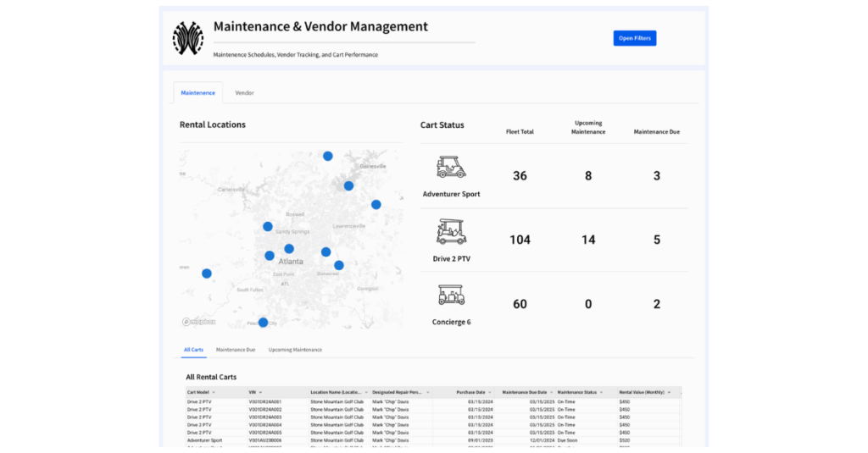Screen dimensions: 868x453
Task: Click the Maintenance & Vendor Management title
Action: pyautogui.click(x=320, y=26)
